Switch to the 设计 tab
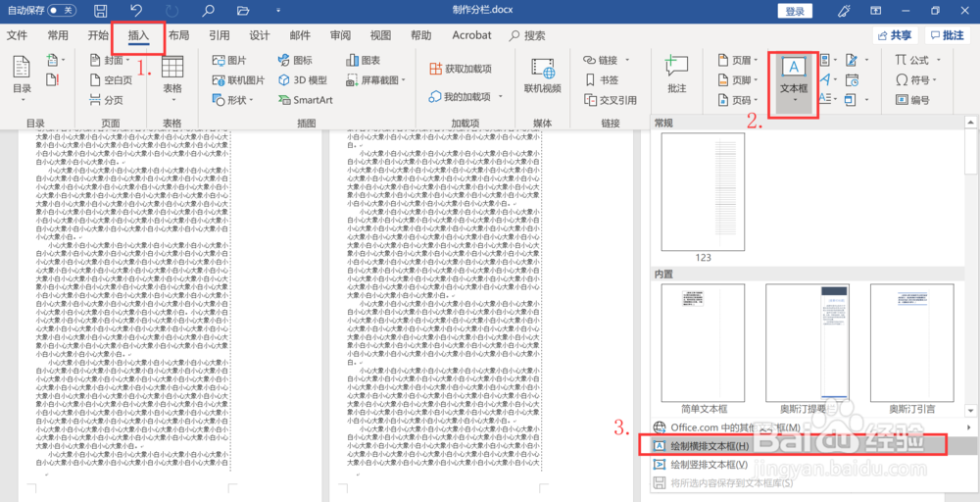 (260, 35)
